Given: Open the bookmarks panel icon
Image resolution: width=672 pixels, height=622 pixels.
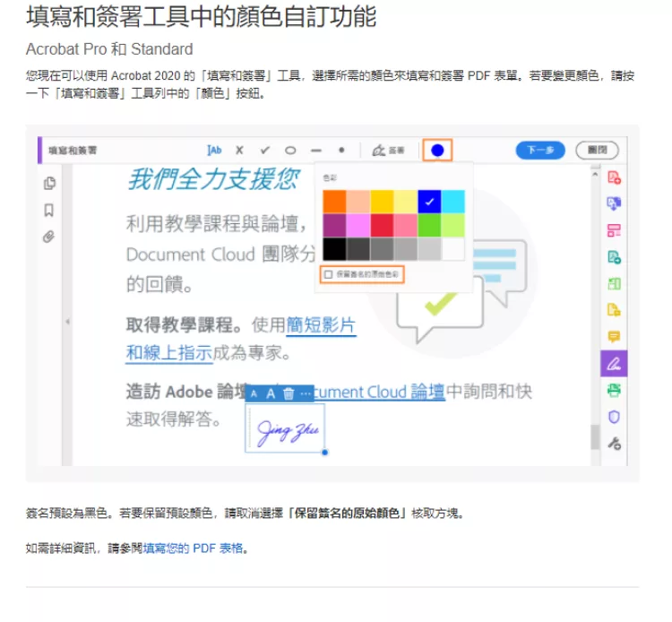Looking at the screenshot, I should point(49,211).
